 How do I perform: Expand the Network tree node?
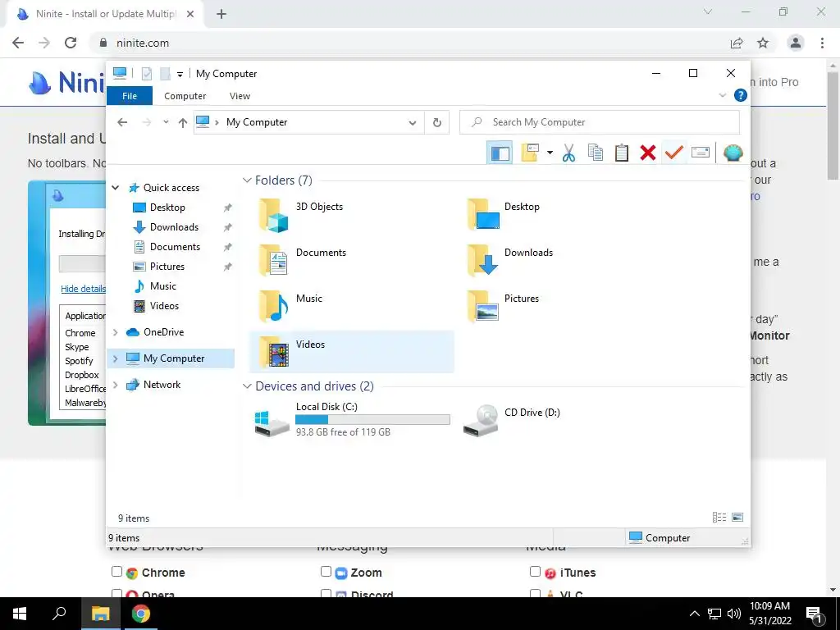point(115,385)
